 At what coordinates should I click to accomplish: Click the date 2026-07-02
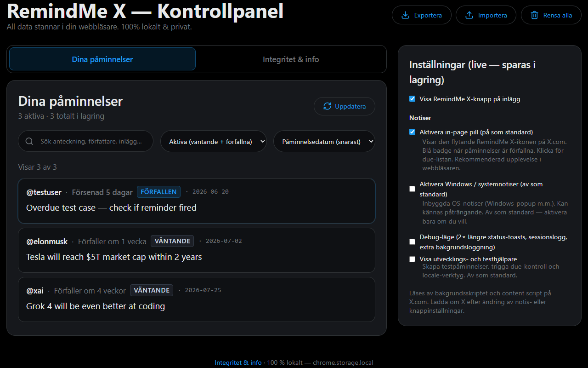point(224,241)
